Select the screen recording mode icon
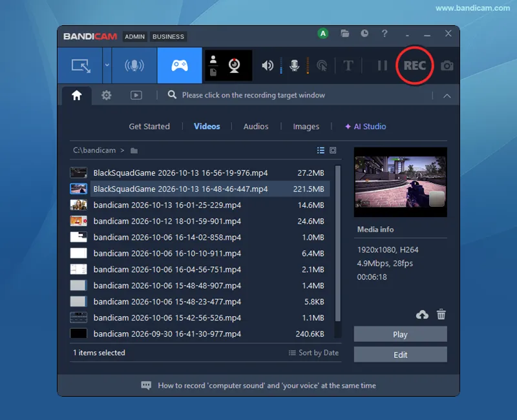Screen dimensions: 517x420 80,65
